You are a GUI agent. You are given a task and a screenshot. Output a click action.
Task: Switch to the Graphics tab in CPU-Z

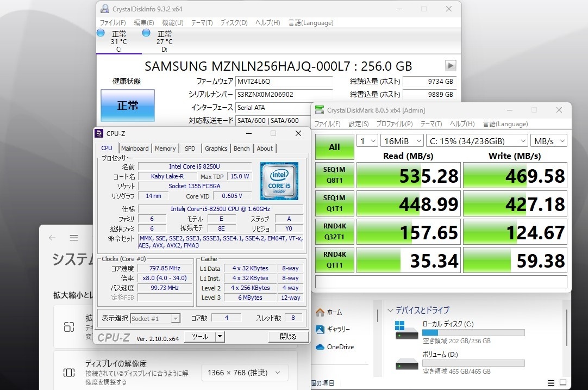(216, 148)
